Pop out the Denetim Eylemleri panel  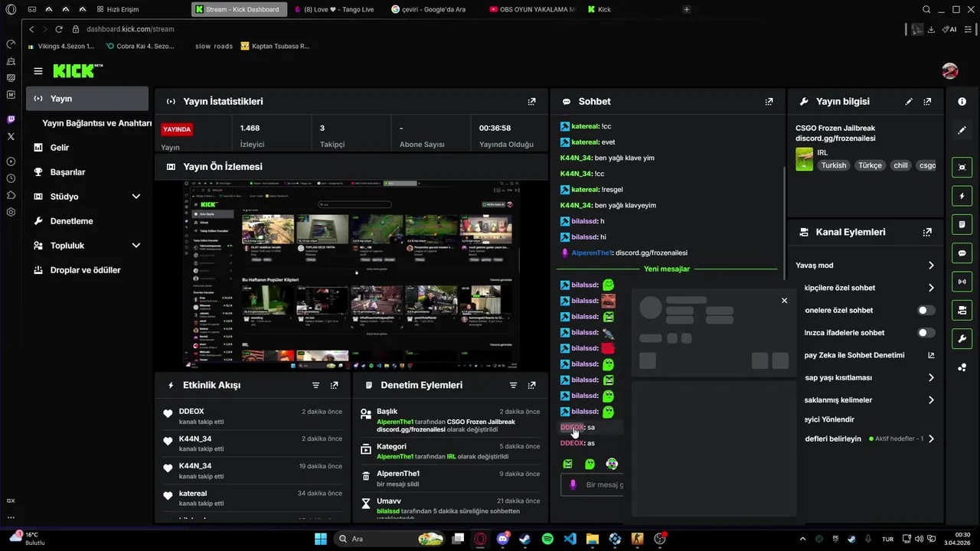click(x=531, y=385)
